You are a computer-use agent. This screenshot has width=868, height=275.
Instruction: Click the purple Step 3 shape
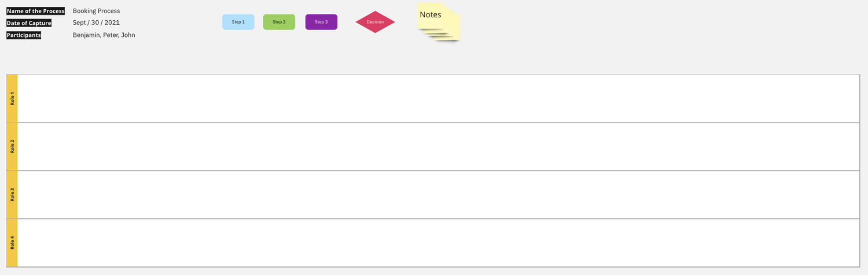[x=321, y=22]
